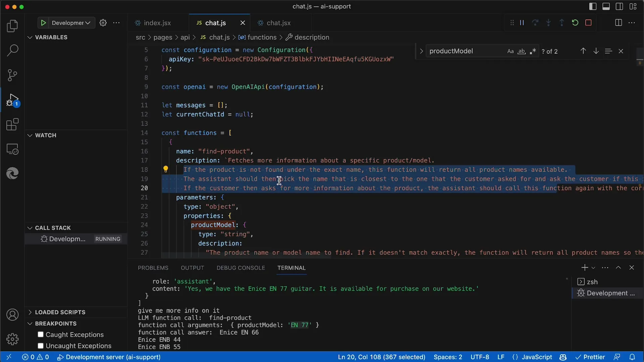Image resolution: width=644 pixels, height=362 pixels.
Task: Switch to the Debug Console panel tab
Action: (x=240, y=268)
